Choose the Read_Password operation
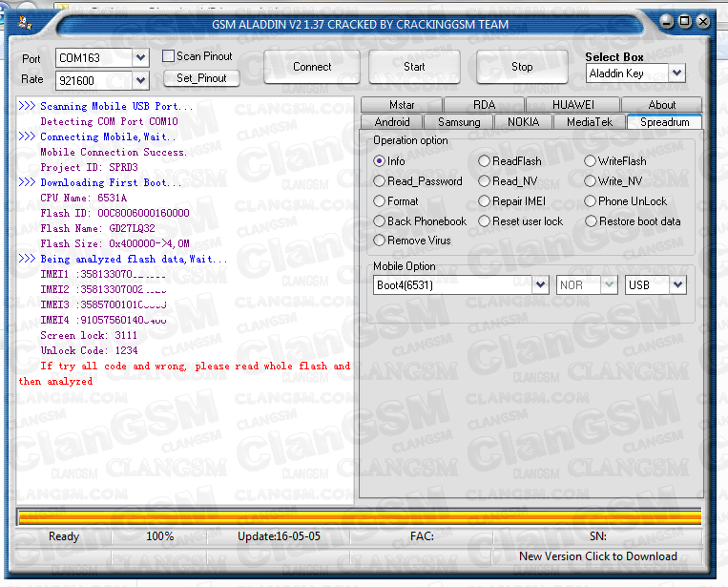728x587 pixels. click(x=380, y=181)
